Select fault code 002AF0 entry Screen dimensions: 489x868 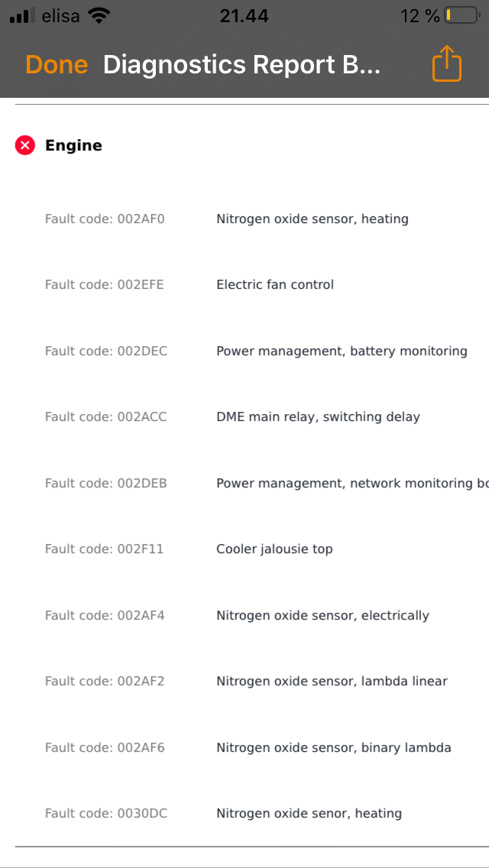click(105, 219)
